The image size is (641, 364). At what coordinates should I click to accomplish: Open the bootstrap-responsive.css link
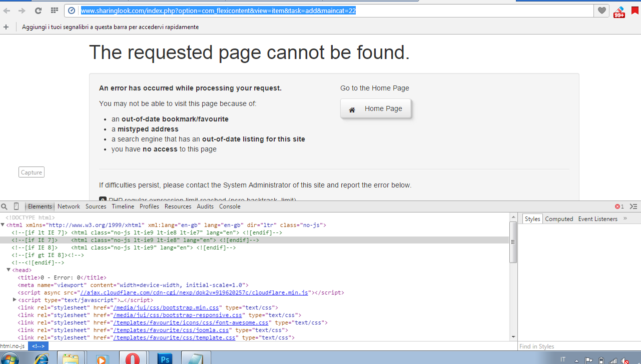(177, 315)
